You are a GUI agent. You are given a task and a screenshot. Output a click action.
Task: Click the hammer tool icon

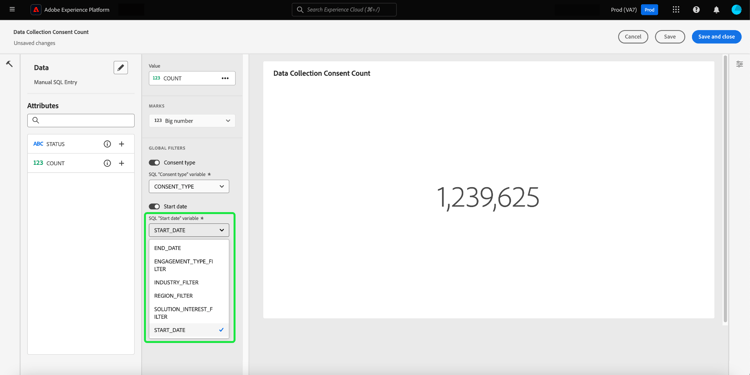pyautogui.click(x=10, y=64)
